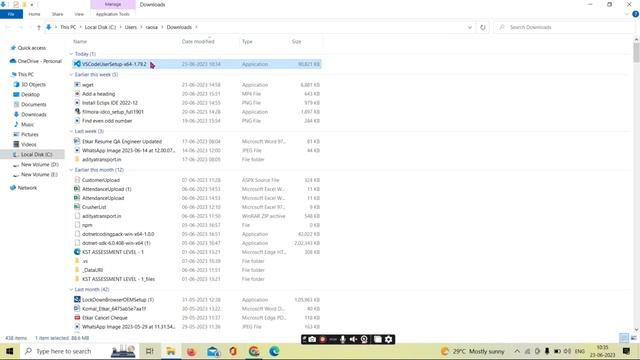Open the address bar history dropdown
This screenshot has width=640, height=360.
[470, 27]
